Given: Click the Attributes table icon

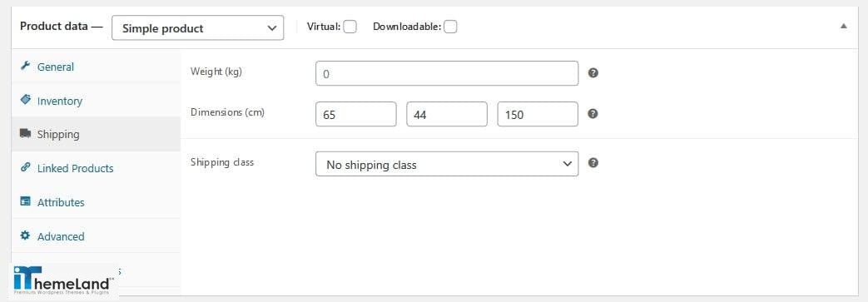Looking at the screenshot, I should click(x=25, y=201).
